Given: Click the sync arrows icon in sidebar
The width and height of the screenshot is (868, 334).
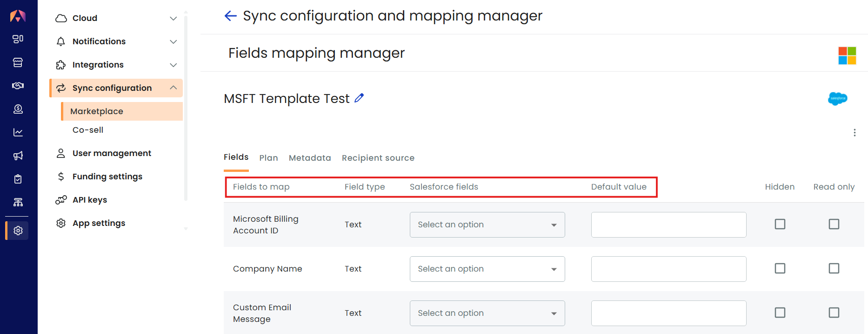Looking at the screenshot, I should [x=61, y=88].
